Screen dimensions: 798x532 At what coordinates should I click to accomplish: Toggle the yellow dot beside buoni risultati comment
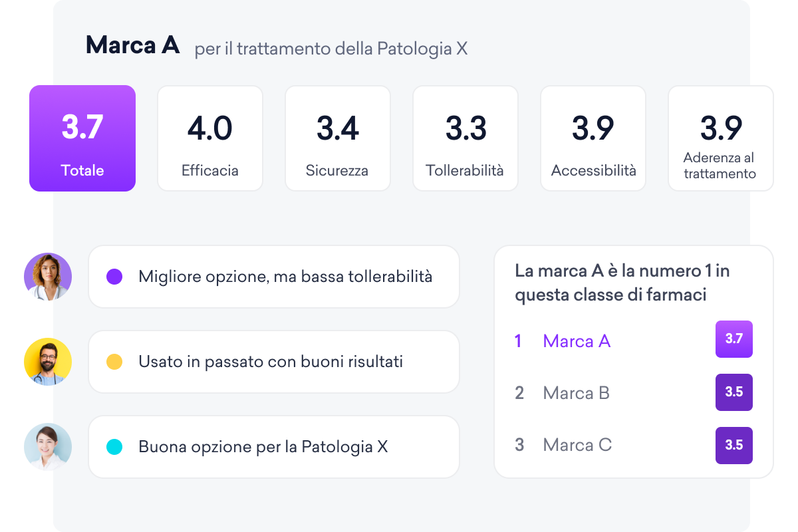click(x=114, y=362)
